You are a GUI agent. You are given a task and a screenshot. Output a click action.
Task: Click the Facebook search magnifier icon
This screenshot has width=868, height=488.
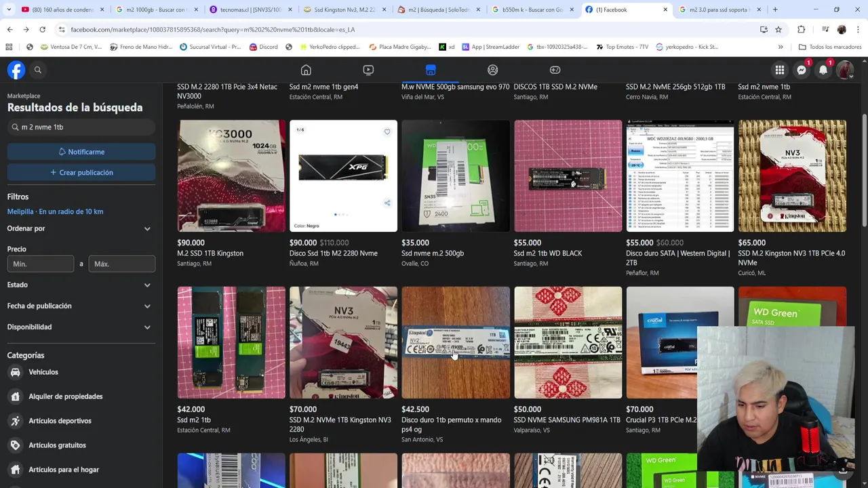click(x=38, y=70)
